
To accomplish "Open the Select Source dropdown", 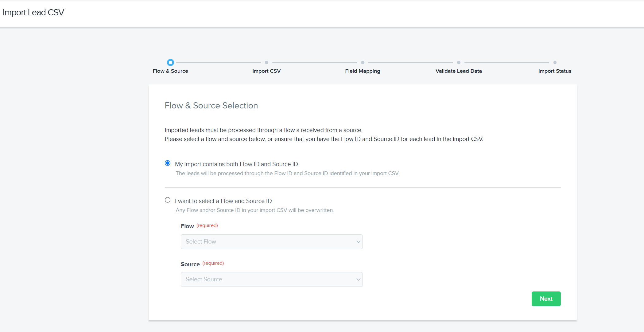I will click(271, 279).
